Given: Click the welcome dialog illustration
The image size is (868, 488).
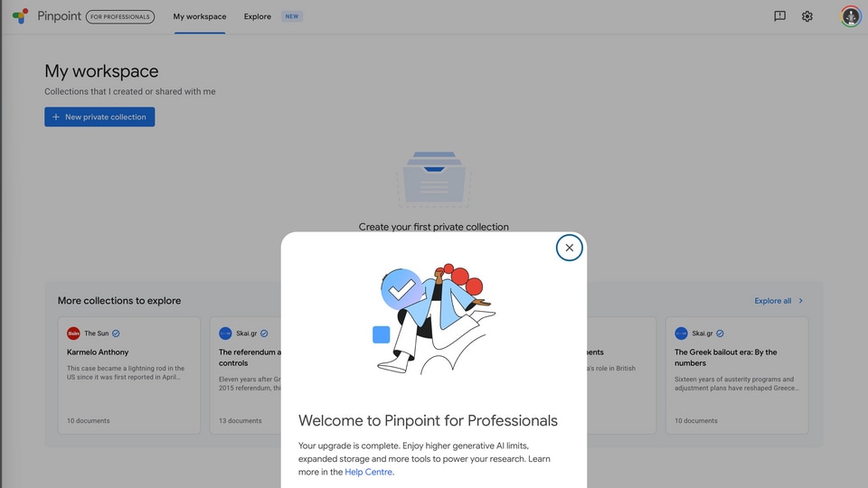Looking at the screenshot, I should pyautogui.click(x=434, y=319).
